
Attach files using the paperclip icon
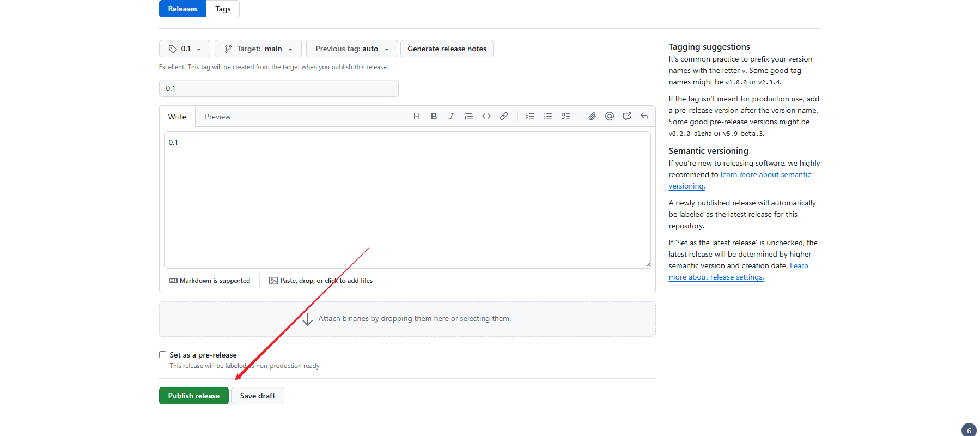[x=592, y=116]
